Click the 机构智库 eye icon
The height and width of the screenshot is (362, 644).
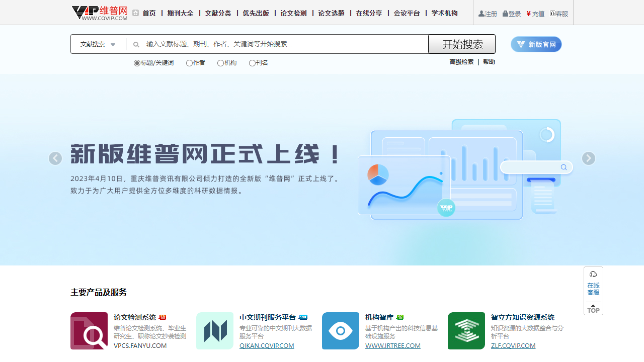click(341, 331)
